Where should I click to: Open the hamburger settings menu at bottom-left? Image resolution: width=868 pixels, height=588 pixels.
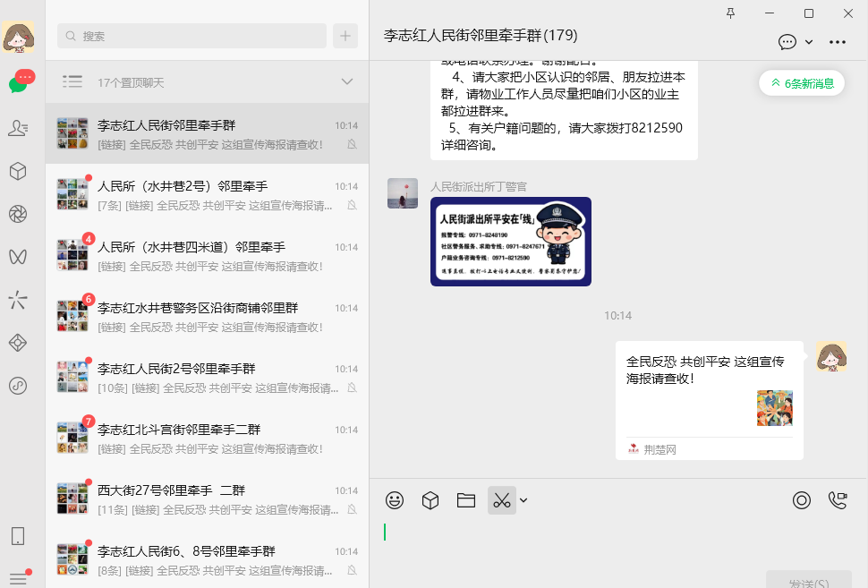pos(17,578)
